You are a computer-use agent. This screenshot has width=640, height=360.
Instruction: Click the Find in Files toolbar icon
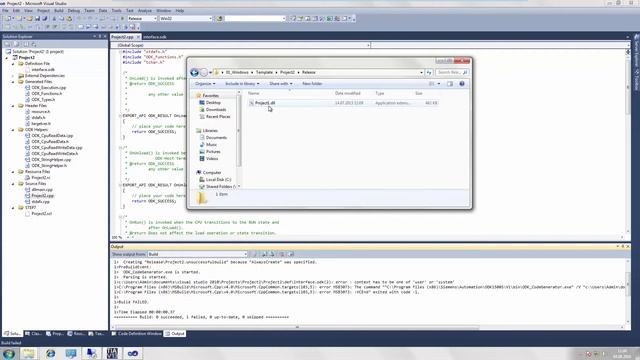(x=219, y=19)
